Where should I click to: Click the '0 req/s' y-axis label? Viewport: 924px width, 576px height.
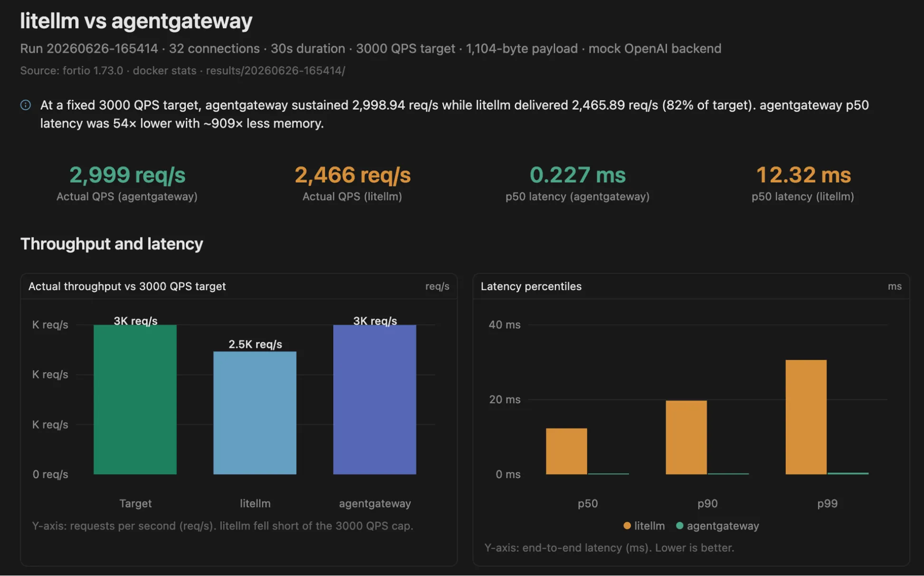coord(50,474)
